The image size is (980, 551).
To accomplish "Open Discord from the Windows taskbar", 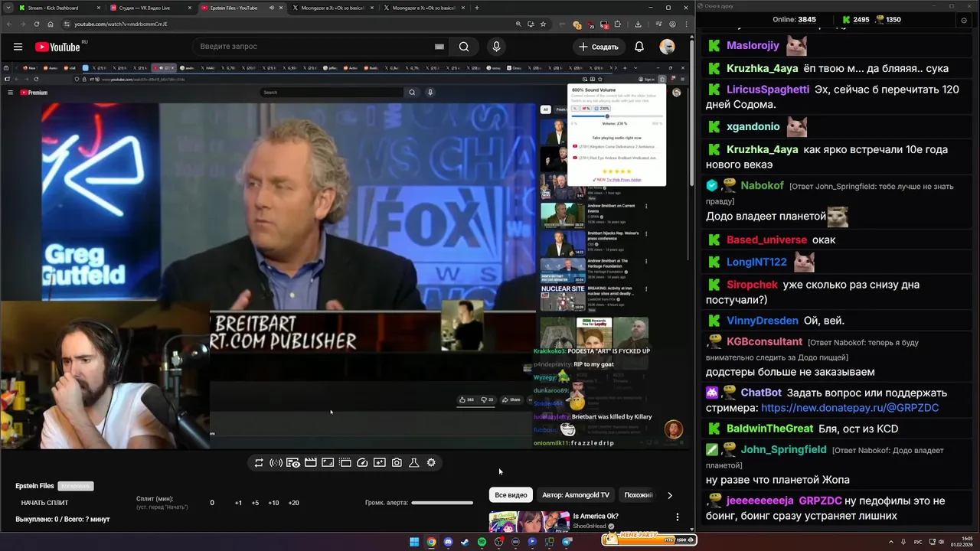I will pyautogui.click(x=448, y=542).
